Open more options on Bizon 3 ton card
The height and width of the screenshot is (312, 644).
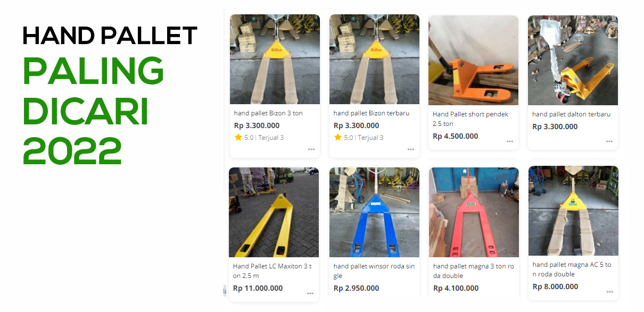coord(311,149)
